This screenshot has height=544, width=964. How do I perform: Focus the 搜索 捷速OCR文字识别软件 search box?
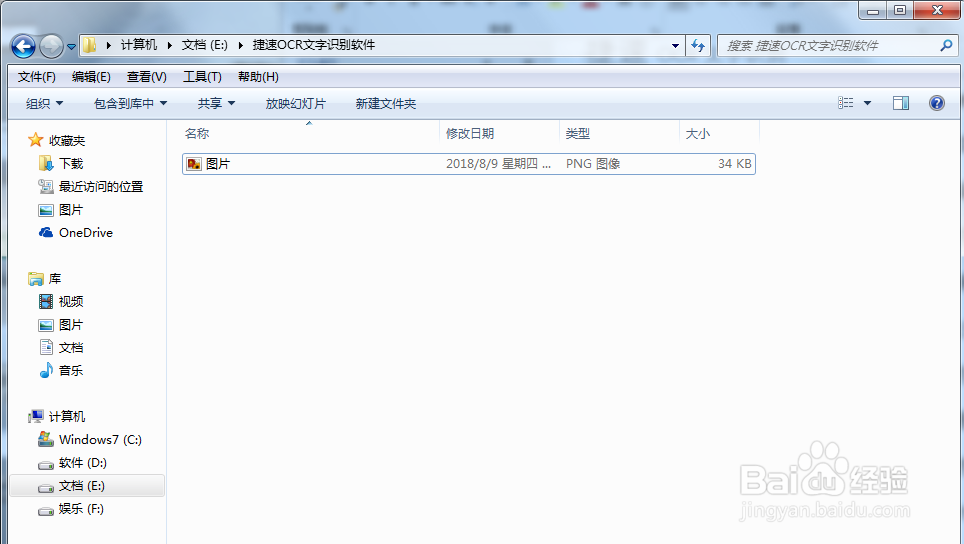(x=828, y=45)
